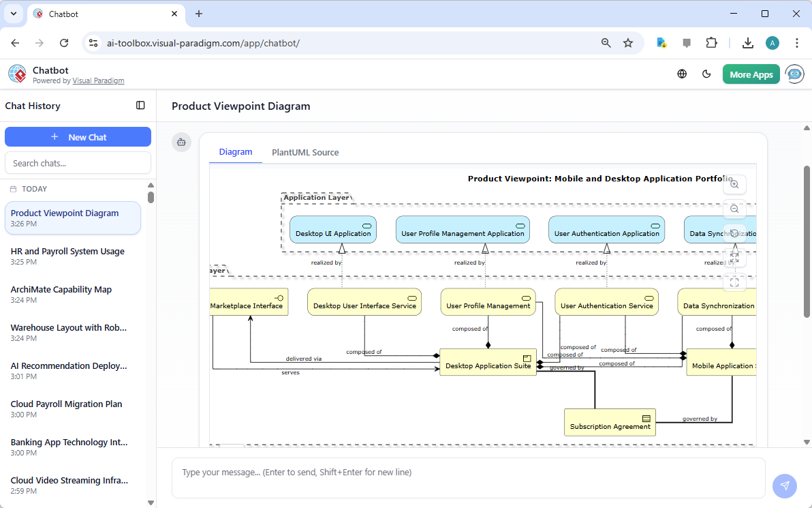This screenshot has height=508, width=812.
Task: Toggle the bookmark star in the address bar
Action: point(627,42)
